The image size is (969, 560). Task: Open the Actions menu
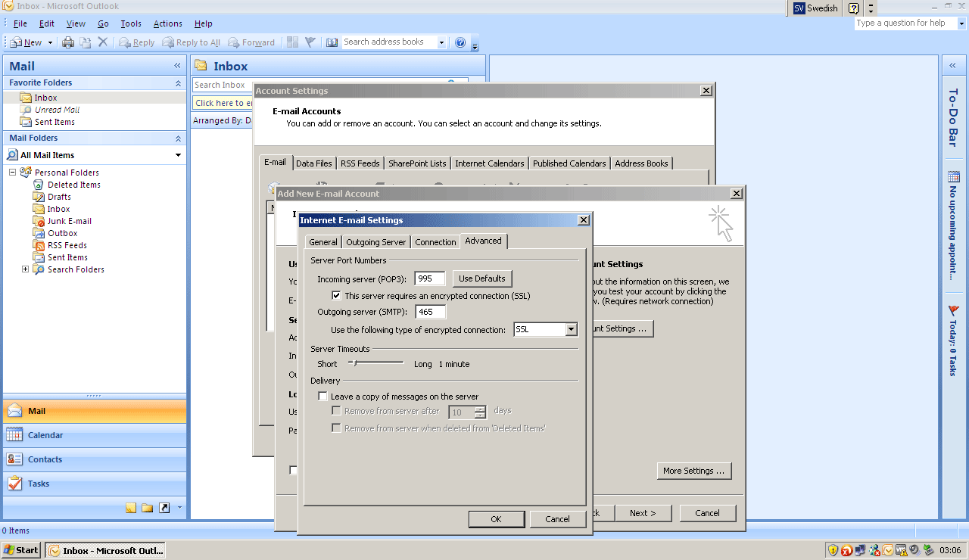[167, 24]
